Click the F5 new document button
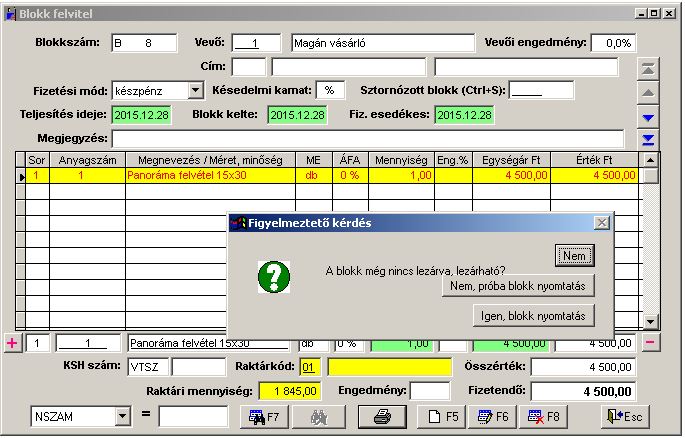 pyautogui.click(x=443, y=417)
